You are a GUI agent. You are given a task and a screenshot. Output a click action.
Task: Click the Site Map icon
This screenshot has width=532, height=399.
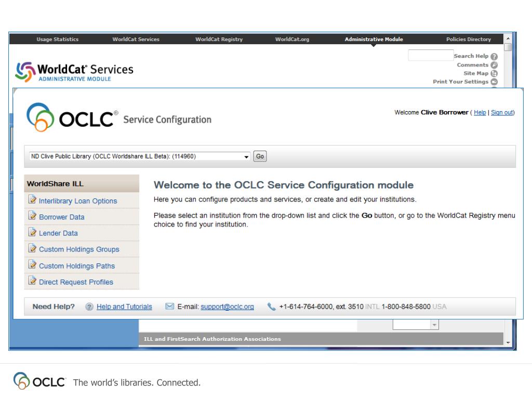click(x=494, y=73)
